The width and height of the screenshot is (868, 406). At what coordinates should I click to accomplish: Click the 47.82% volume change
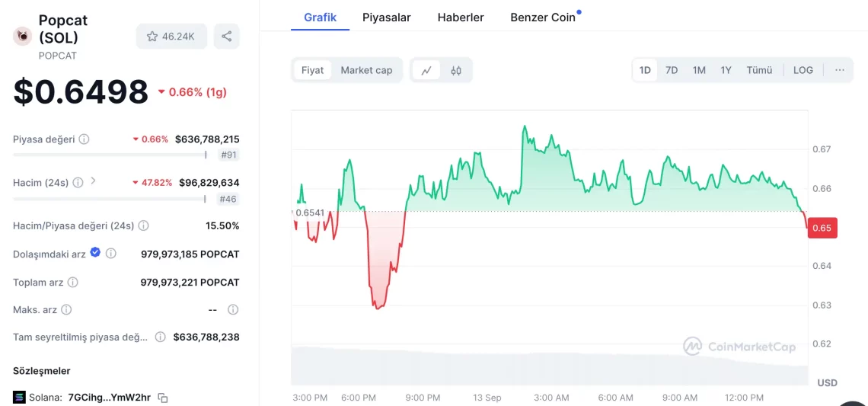(x=152, y=182)
